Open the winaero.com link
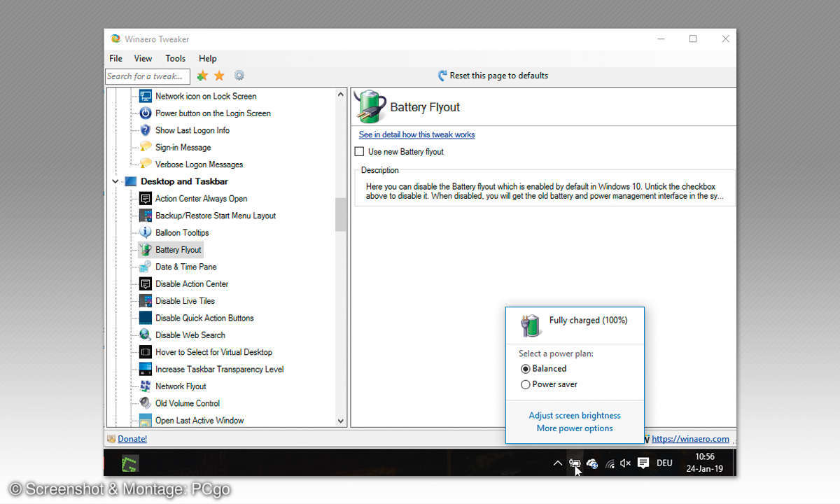840x504 pixels. (690, 439)
